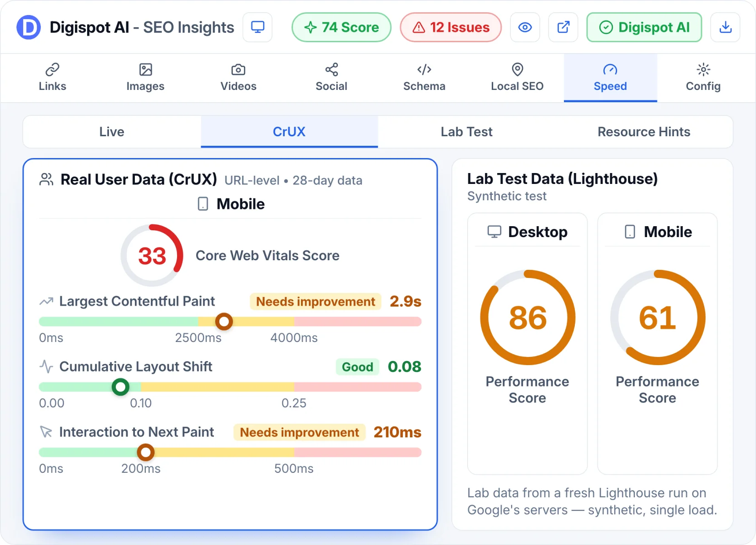Click the Mobile phone icon in CrUX panel
Screen dimensions: 756x545
[x=203, y=204]
